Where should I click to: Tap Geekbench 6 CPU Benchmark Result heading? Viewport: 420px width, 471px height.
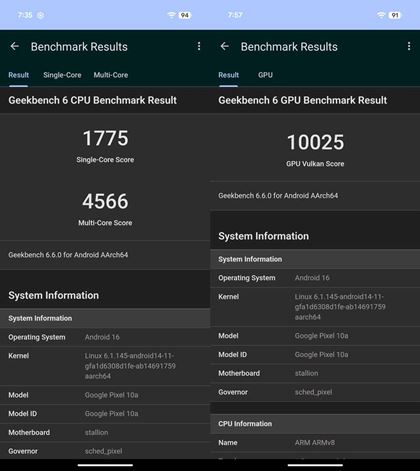pos(93,100)
